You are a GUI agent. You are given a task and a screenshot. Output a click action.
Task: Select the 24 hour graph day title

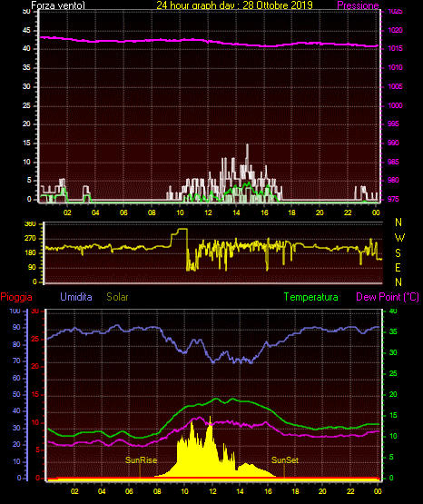[x=234, y=5]
